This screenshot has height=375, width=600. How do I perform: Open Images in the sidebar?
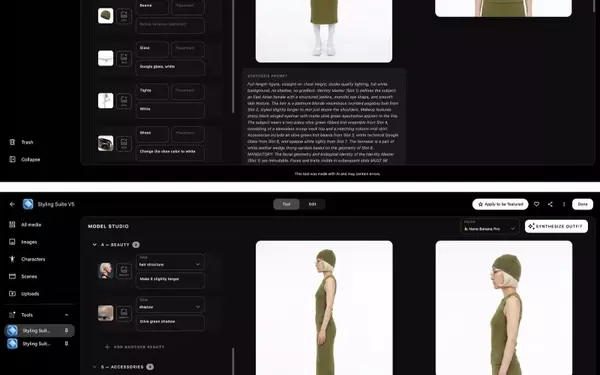pyautogui.click(x=23, y=242)
